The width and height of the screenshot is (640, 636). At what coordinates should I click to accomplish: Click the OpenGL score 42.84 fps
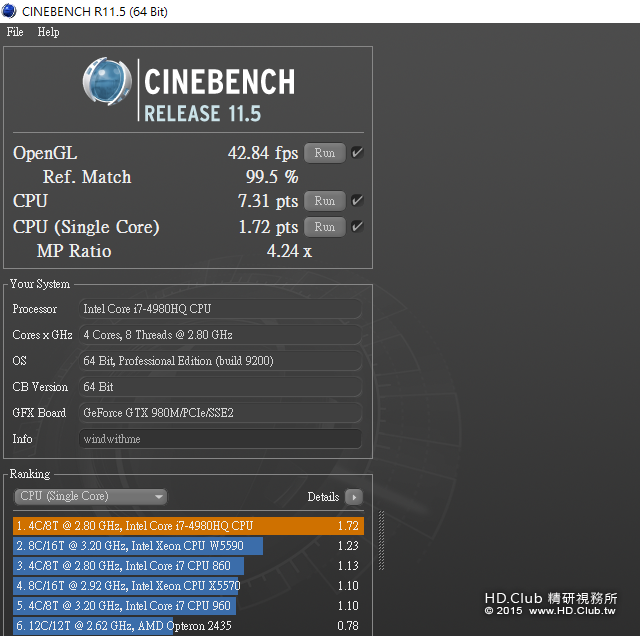(263, 153)
